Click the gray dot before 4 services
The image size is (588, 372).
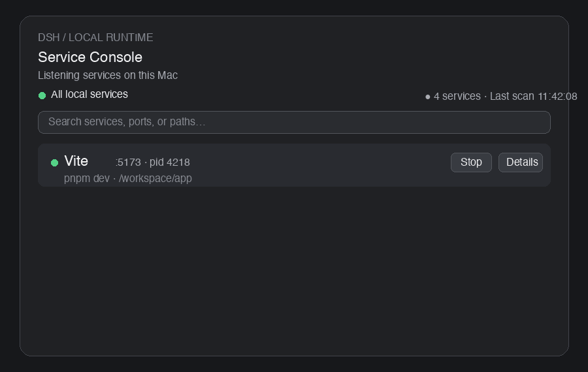coord(427,97)
